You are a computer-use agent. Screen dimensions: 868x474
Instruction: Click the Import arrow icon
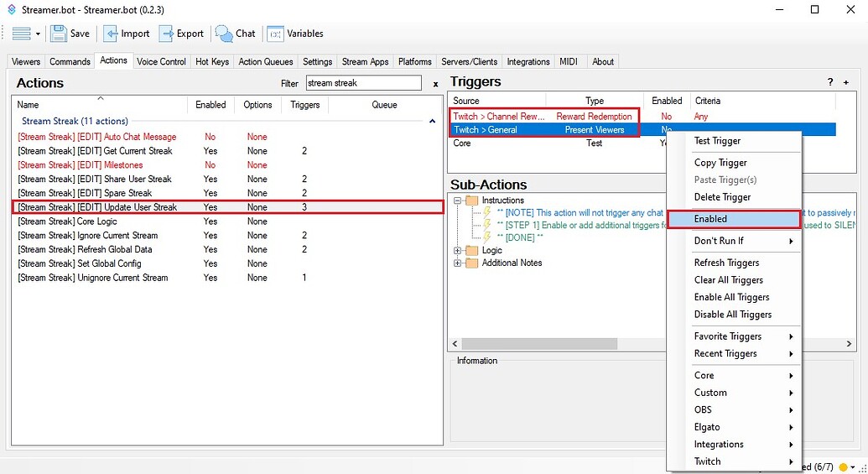tap(111, 34)
